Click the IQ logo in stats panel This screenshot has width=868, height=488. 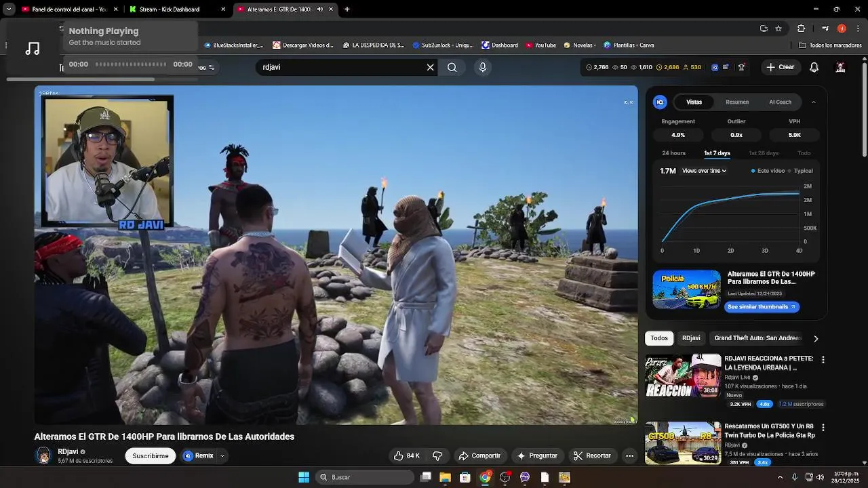point(660,102)
